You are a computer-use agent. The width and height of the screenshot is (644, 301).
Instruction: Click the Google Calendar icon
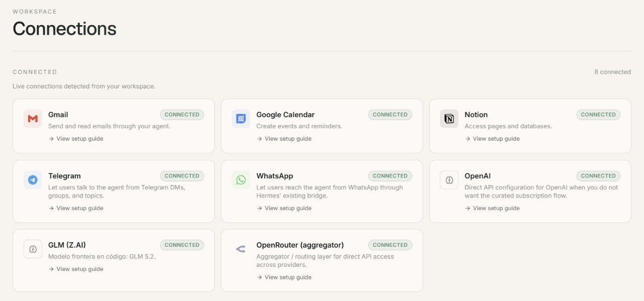coord(241,119)
